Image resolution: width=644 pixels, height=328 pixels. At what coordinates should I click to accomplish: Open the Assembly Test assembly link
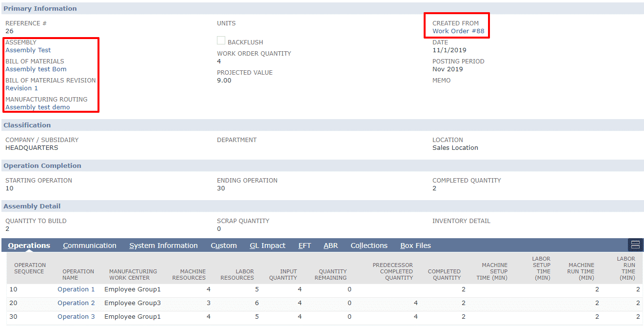pyautogui.click(x=28, y=50)
